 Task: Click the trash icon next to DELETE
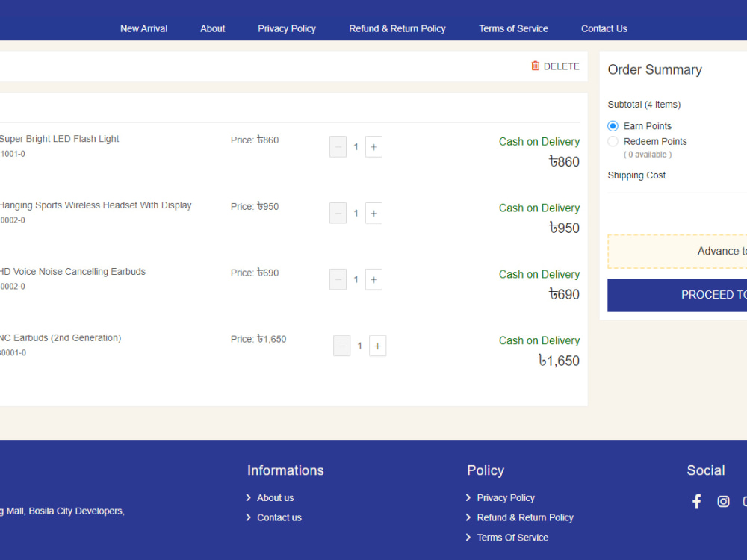tap(535, 66)
